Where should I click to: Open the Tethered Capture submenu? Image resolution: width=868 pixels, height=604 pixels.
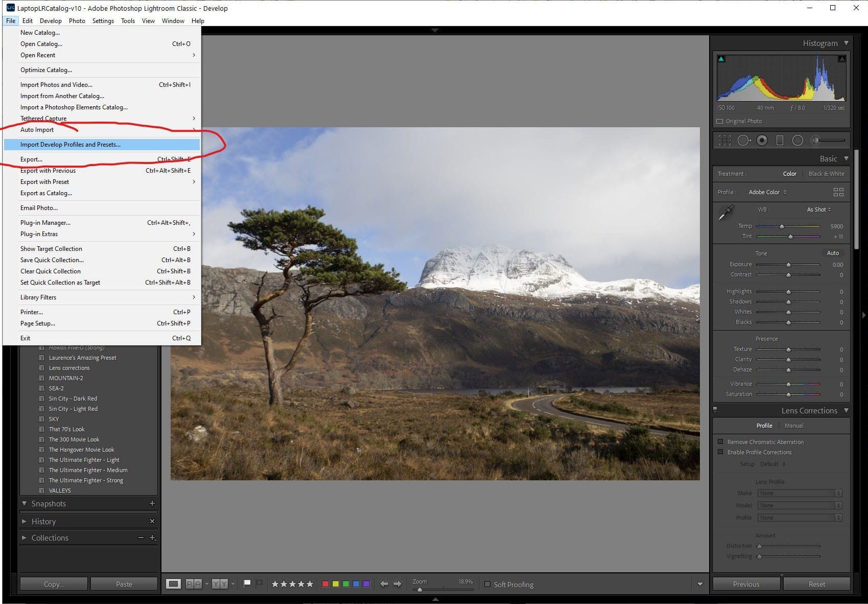[x=43, y=118]
